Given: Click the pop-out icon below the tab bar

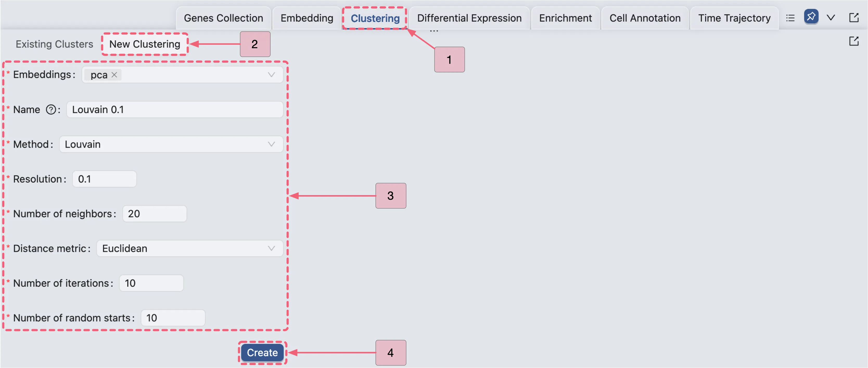Looking at the screenshot, I should (853, 41).
